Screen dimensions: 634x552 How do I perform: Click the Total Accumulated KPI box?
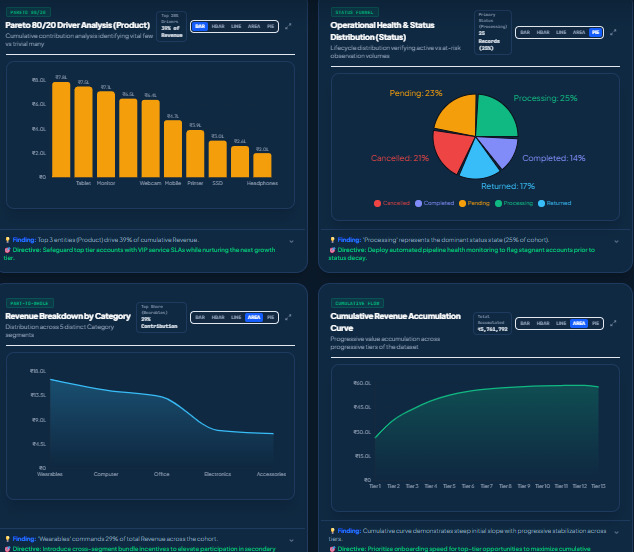tap(492, 323)
